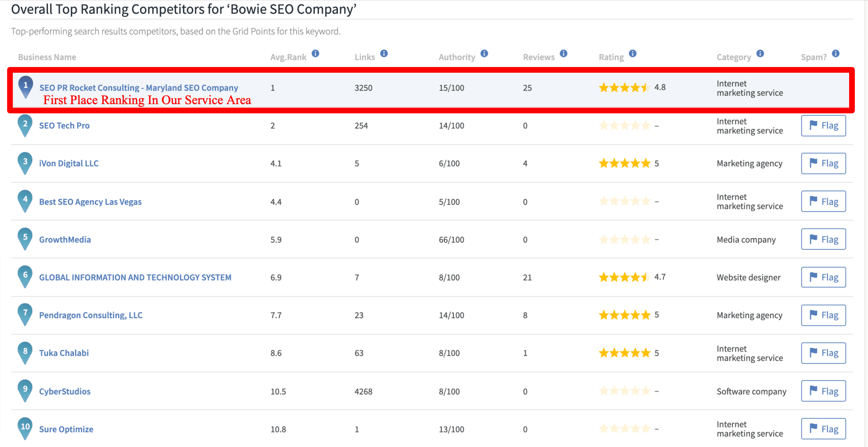Click the Reviews column info icon
868x447 pixels.
coord(563,53)
